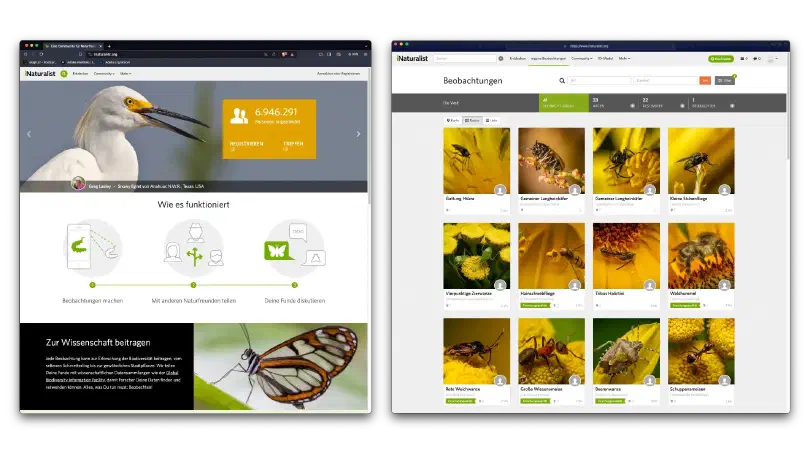The width and height of the screenshot is (810, 456).
Task: Click REGISTRIEREN in yellow banner
Action: click(246, 144)
